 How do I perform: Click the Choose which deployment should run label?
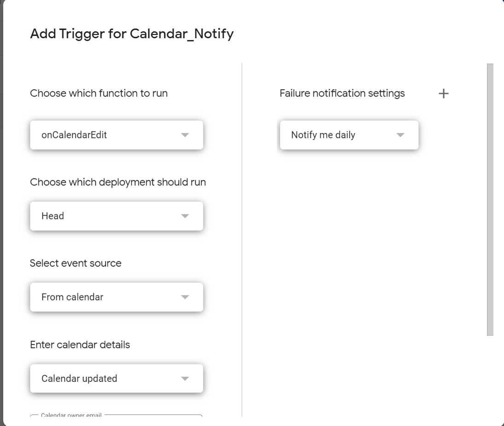click(x=118, y=182)
